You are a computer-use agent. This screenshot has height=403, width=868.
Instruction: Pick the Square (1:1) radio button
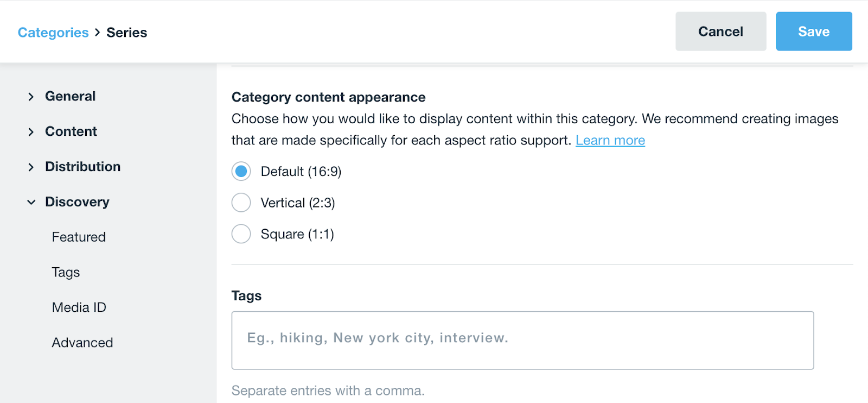pos(241,234)
